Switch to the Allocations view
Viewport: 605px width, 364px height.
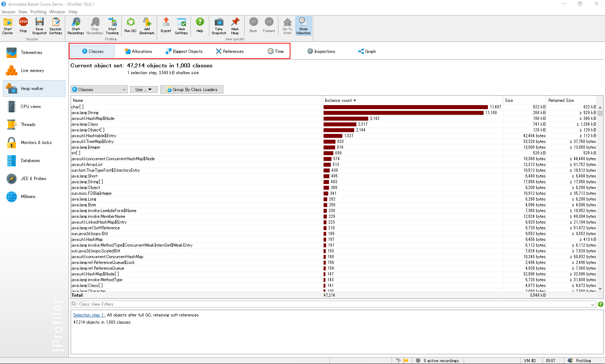tap(138, 51)
